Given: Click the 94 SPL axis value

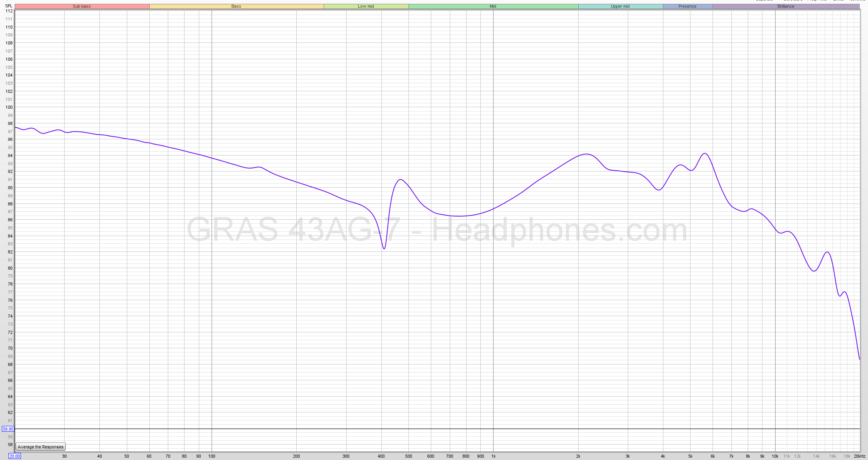Looking at the screenshot, I should [x=10, y=156].
